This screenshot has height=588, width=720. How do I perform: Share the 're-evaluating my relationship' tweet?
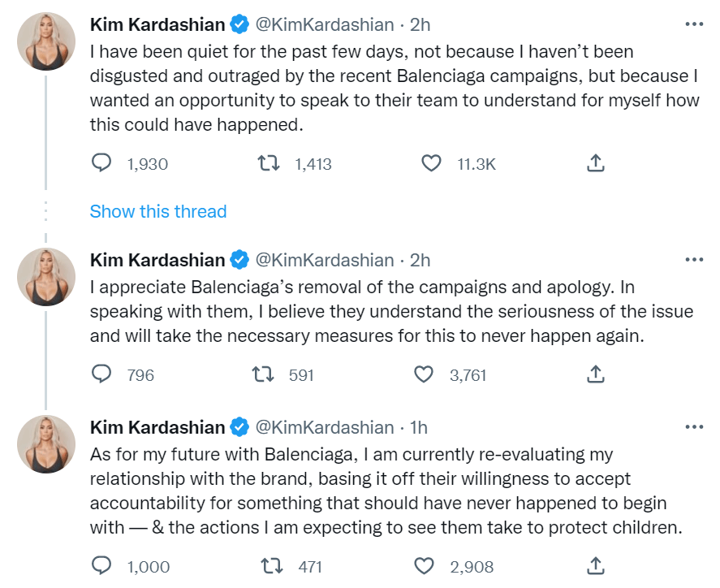point(596,565)
